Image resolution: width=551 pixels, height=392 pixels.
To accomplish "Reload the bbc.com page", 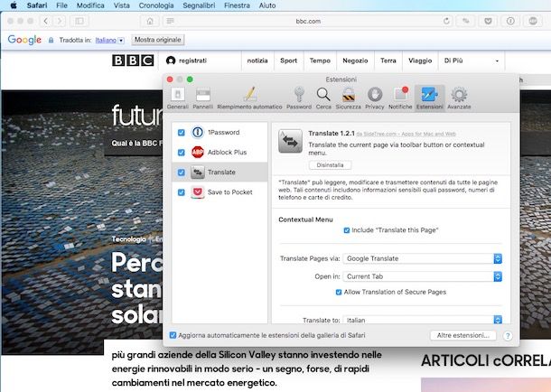I will point(446,21).
